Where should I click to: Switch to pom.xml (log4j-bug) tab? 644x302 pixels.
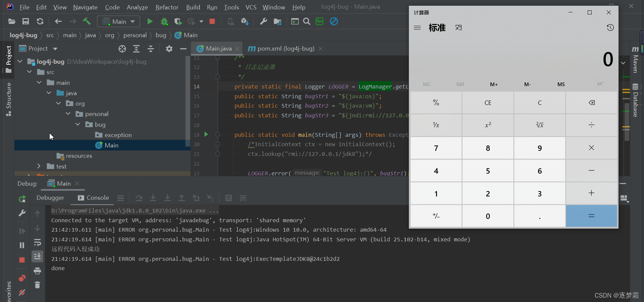tap(285, 49)
